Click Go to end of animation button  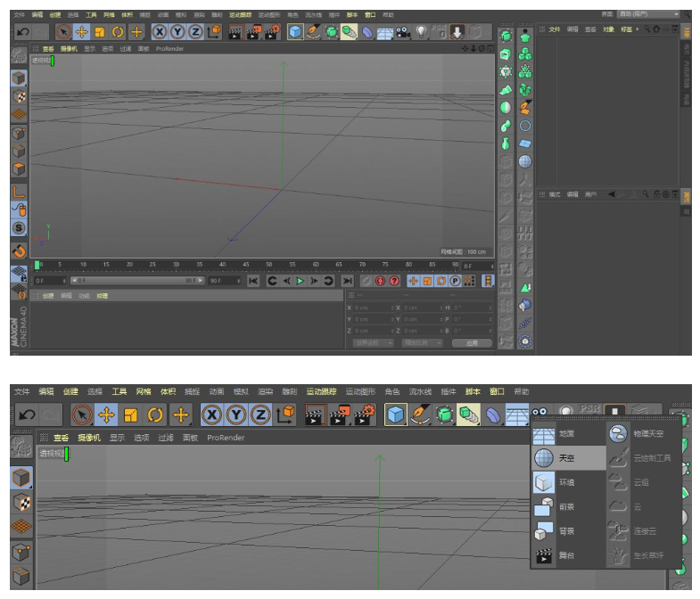click(347, 281)
